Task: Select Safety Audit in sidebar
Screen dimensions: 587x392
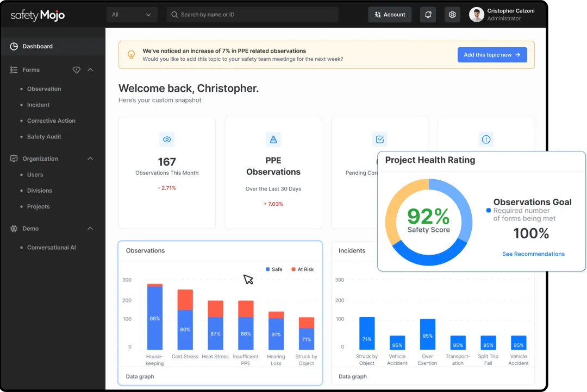Action: tap(44, 137)
